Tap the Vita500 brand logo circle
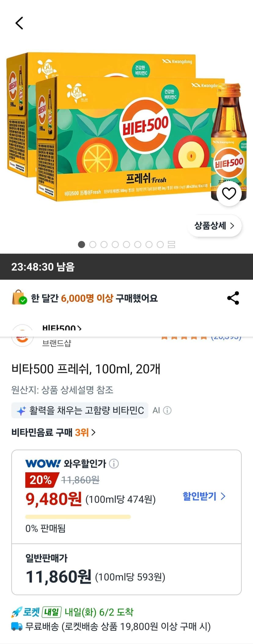 point(22,336)
